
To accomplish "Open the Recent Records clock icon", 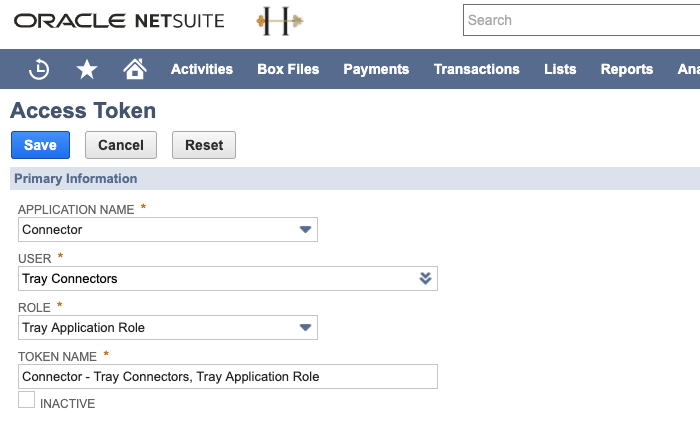I will tap(39, 69).
